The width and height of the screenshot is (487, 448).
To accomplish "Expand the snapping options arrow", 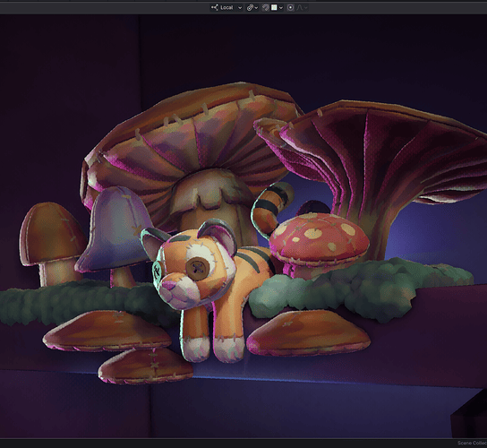I will click(x=281, y=7).
